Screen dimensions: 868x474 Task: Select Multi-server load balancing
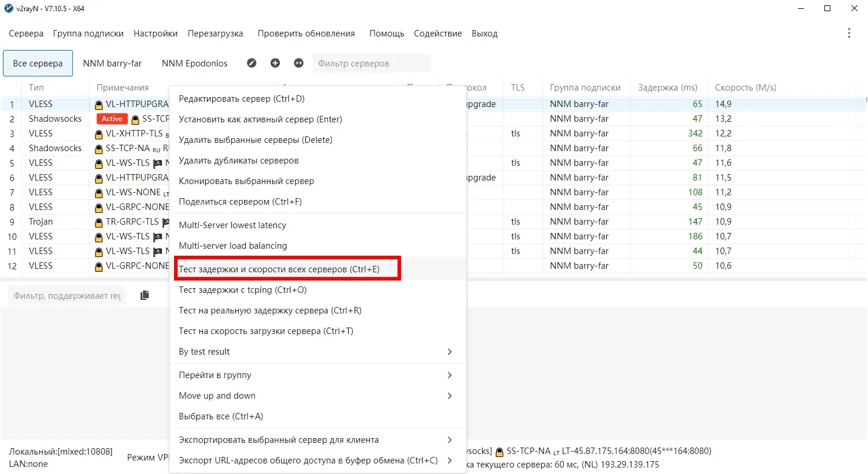pos(318,246)
